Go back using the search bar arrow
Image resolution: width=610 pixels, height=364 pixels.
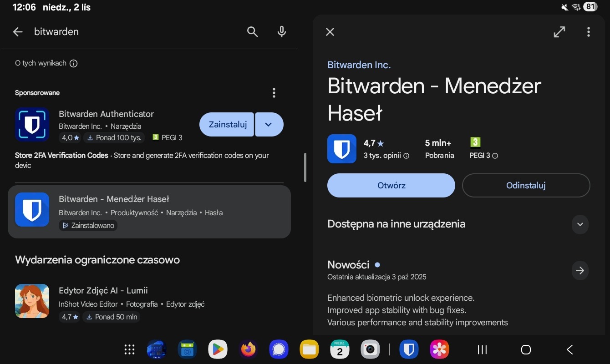(18, 31)
